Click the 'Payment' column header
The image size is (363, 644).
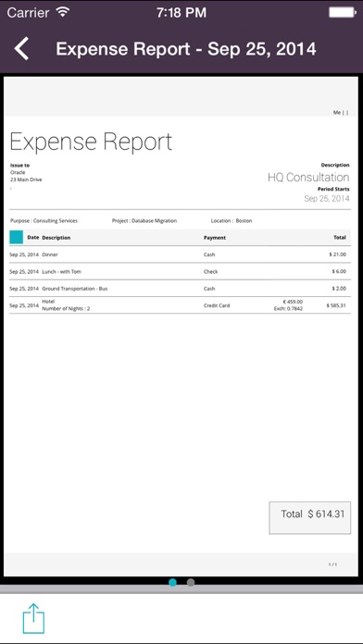click(x=215, y=238)
